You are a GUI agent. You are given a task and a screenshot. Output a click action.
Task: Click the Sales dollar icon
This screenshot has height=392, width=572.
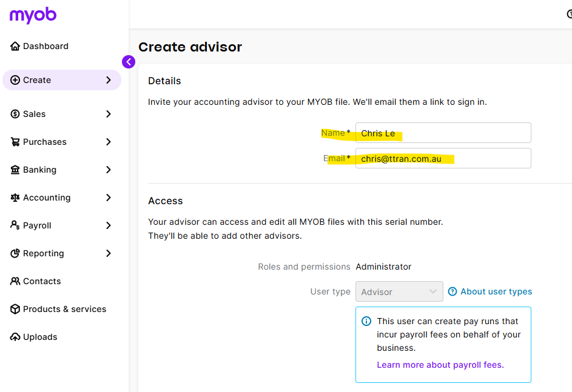pos(15,114)
